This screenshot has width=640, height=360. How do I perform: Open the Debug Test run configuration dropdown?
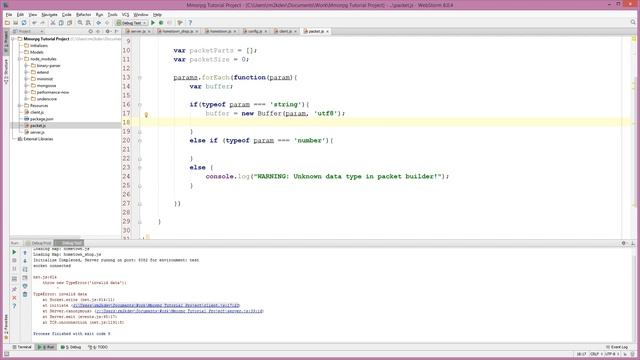click(131, 23)
